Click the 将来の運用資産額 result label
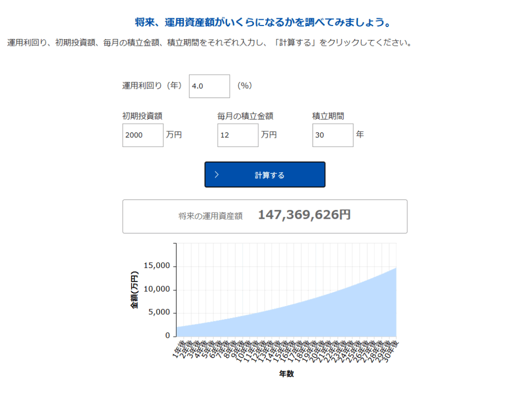Screen dimensions: 532x399 (210, 216)
